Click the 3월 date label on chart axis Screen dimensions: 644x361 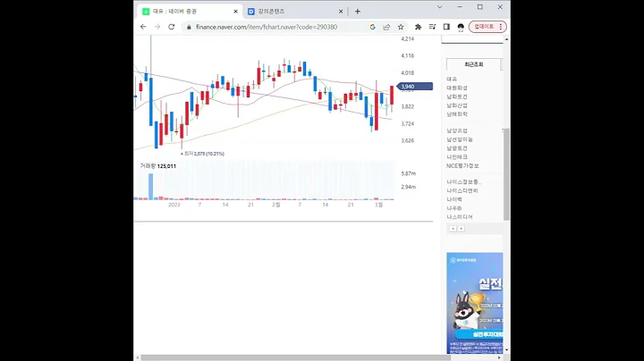[x=378, y=205]
